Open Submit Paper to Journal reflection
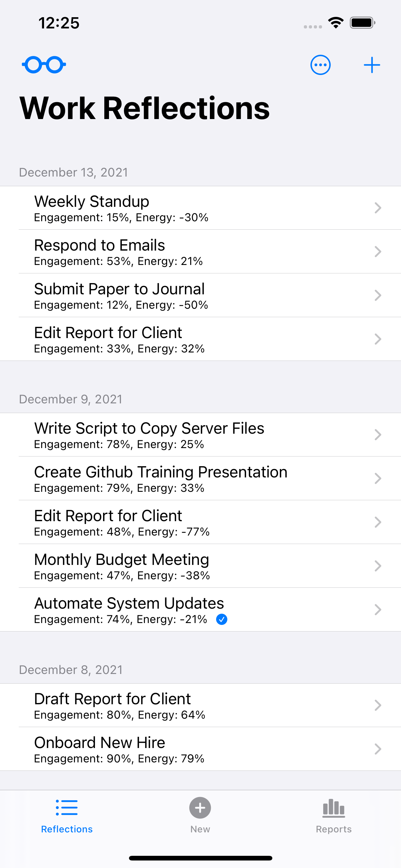 click(x=200, y=296)
